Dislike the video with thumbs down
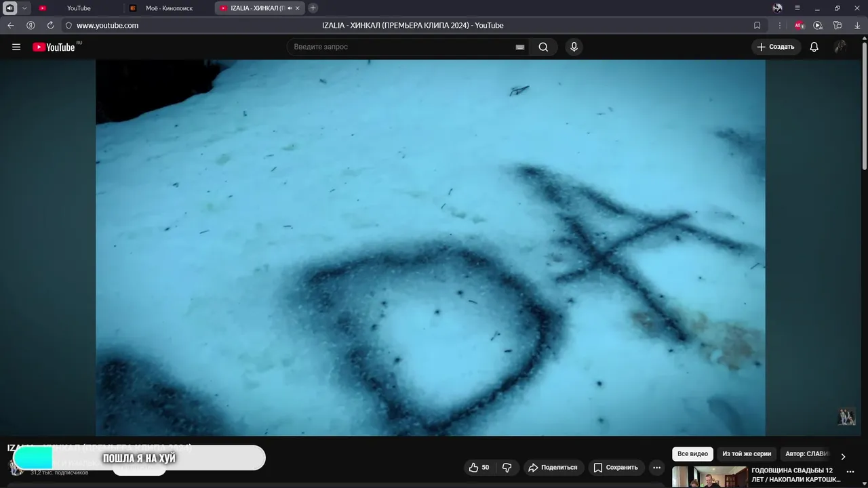The width and height of the screenshot is (868, 488). pos(507,468)
